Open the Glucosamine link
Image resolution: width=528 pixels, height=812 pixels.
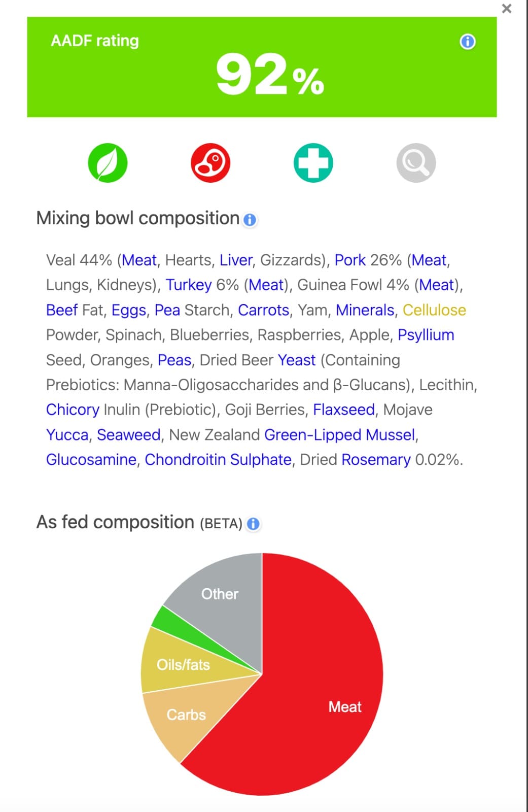pyautogui.click(x=91, y=459)
